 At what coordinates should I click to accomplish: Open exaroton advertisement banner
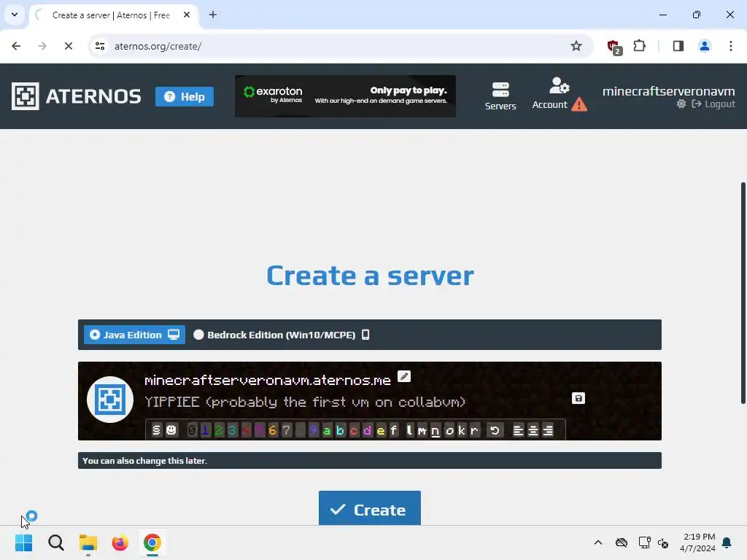345,96
